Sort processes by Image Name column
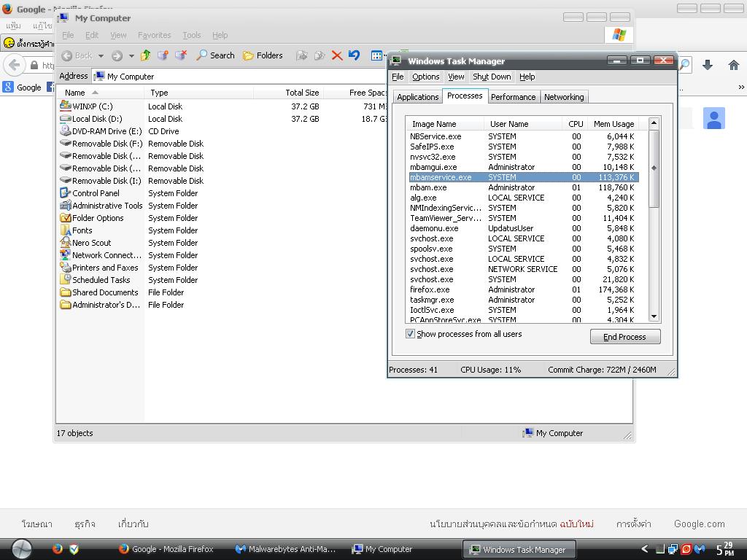 pyautogui.click(x=446, y=124)
